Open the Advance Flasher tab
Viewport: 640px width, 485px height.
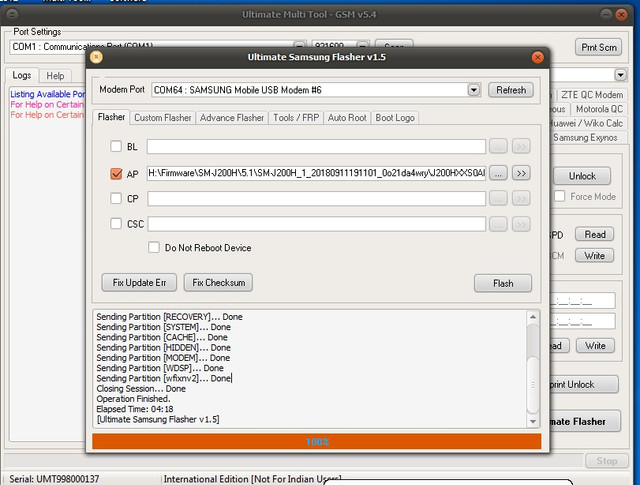coord(232,118)
